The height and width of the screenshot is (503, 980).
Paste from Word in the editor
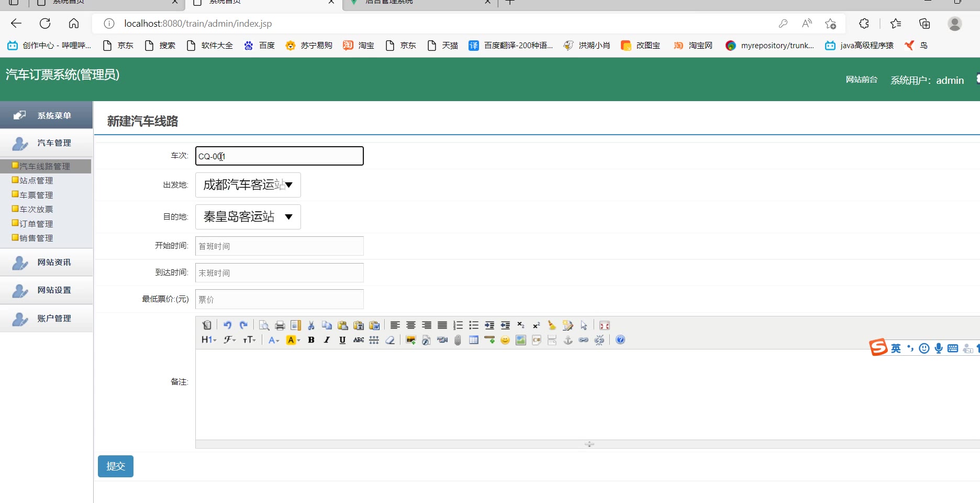(374, 325)
